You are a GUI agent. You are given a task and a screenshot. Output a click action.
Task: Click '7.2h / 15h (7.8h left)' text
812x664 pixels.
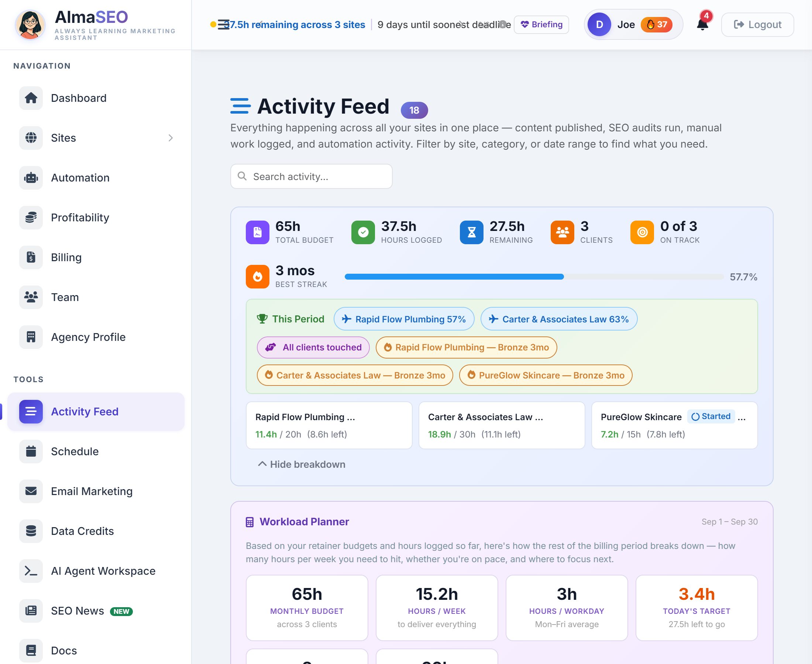(x=643, y=435)
